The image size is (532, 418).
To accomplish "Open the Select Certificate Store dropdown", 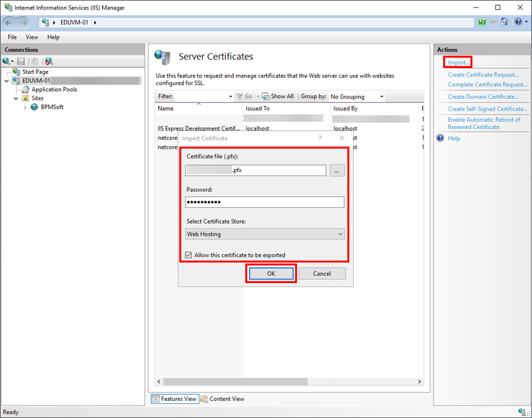I will (265, 234).
